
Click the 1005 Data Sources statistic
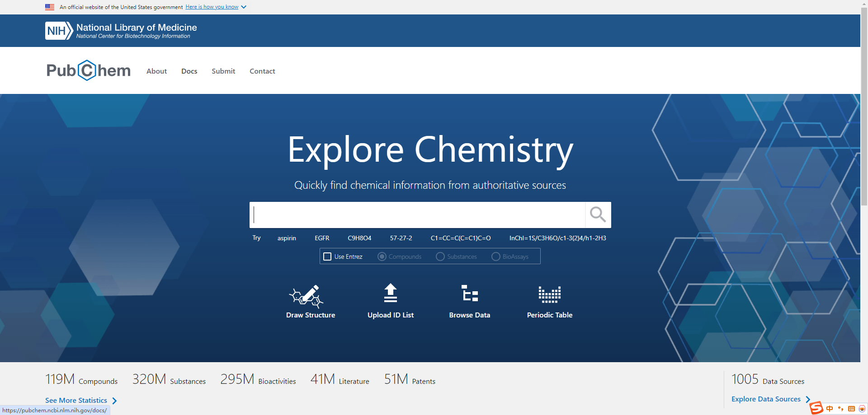click(x=768, y=379)
